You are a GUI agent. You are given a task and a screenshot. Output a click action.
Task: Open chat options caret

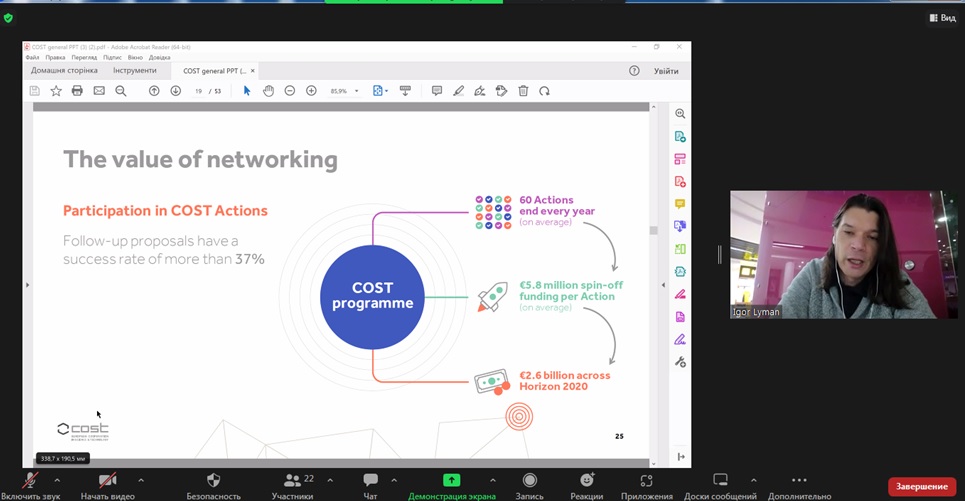(394, 480)
